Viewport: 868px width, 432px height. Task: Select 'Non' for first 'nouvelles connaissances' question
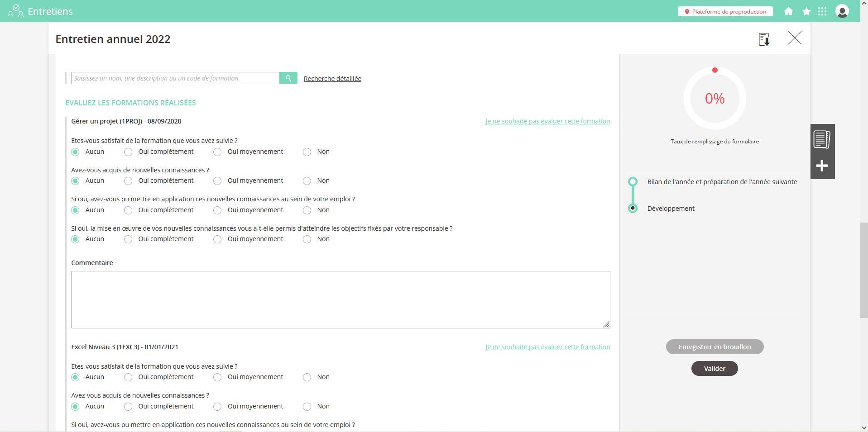(307, 181)
